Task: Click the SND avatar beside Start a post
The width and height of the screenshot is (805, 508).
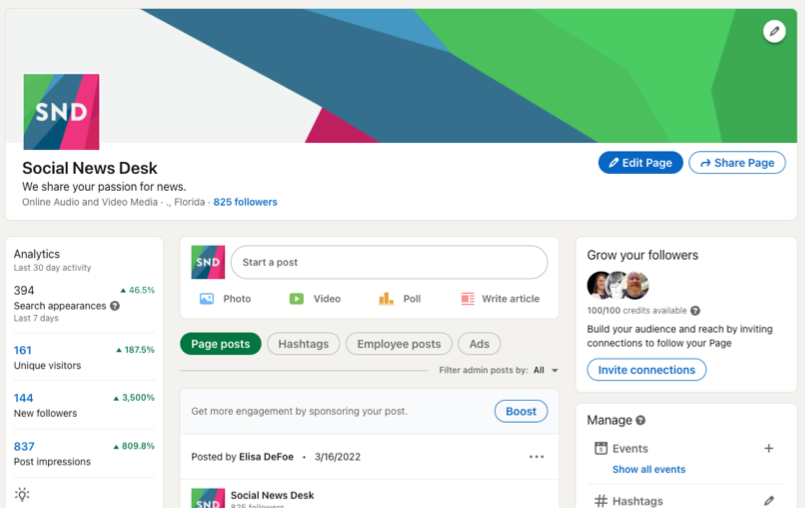Action: point(208,262)
